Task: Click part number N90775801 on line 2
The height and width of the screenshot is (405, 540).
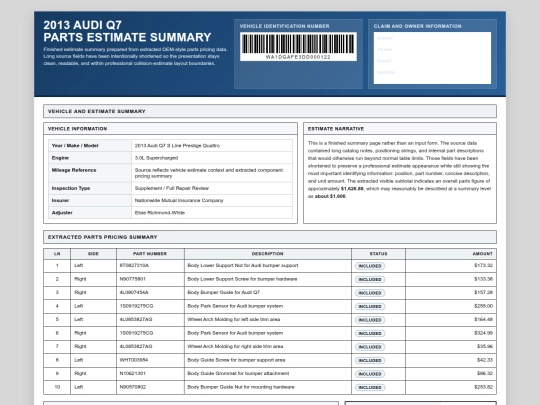Action: coord(133,279)
